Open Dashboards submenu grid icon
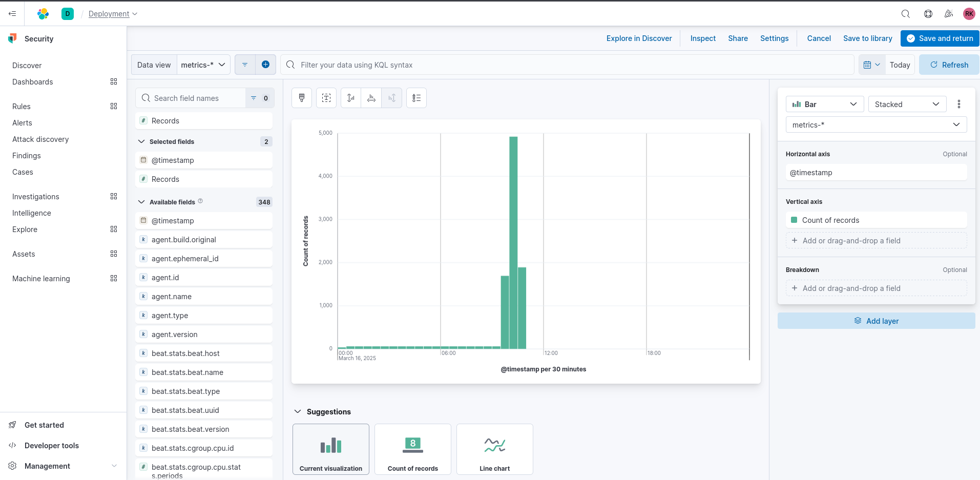The height and width of the screenshot is (480, 980). click(114, 81)
